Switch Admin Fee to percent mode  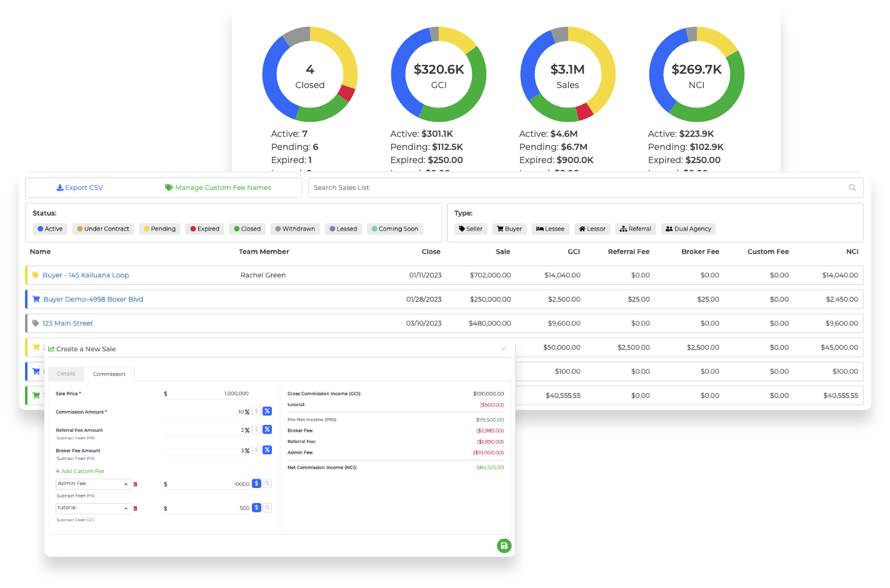267,484
